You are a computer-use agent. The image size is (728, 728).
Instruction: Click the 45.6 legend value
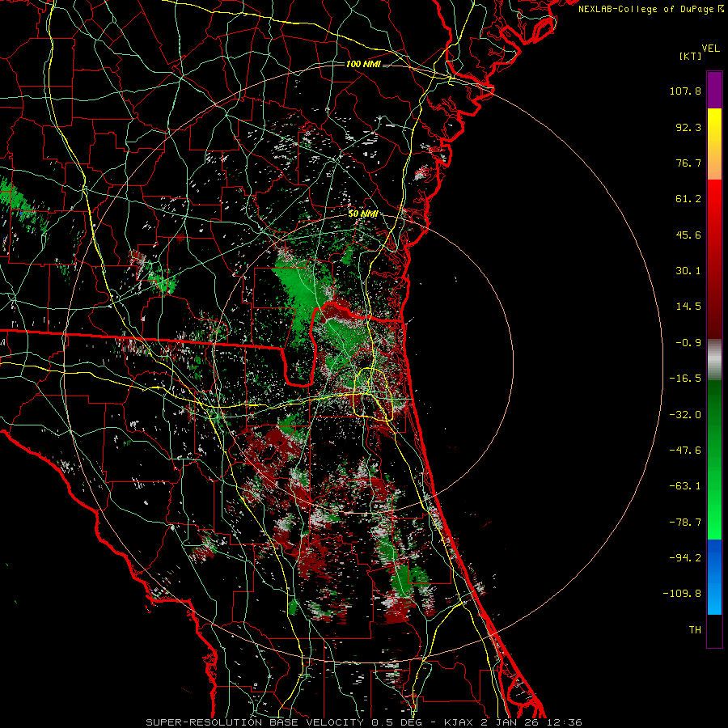(688, 235)
